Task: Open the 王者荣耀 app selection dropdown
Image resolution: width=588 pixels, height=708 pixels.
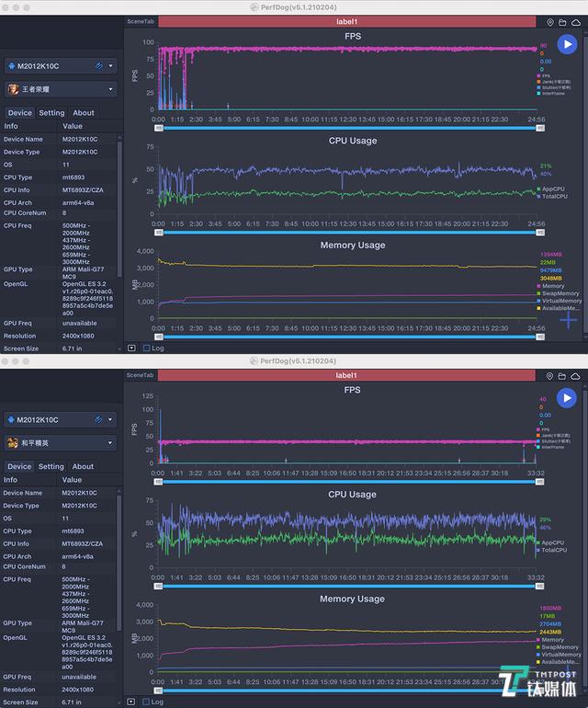Action: click(x=61, y=89)
